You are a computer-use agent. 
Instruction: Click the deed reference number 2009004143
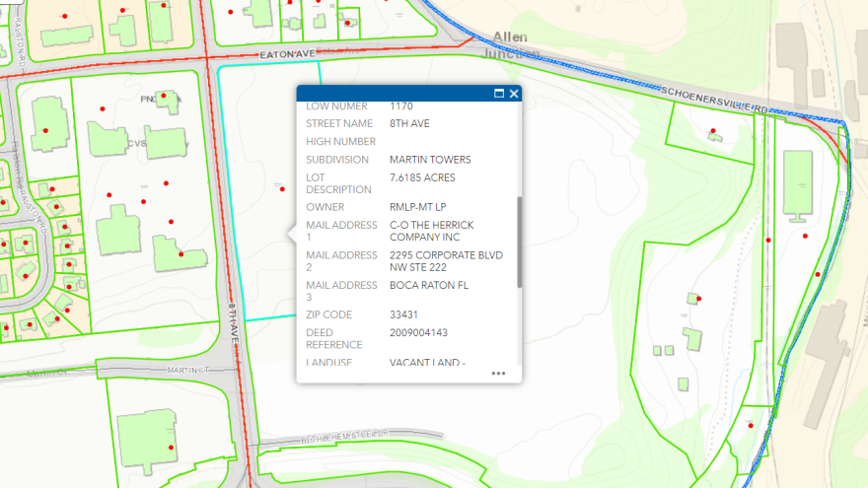[x=418, y=333]
